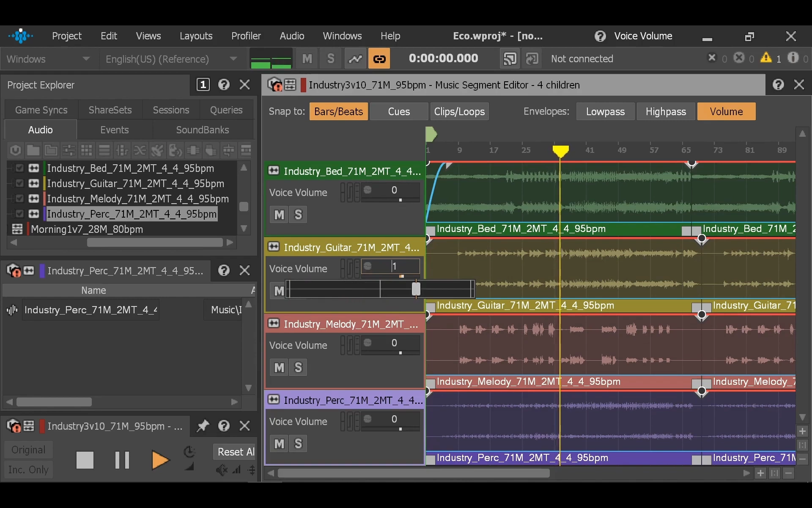Enable the Lowpass envelope button
The image size is (812, 508).
tap(605, 112)
